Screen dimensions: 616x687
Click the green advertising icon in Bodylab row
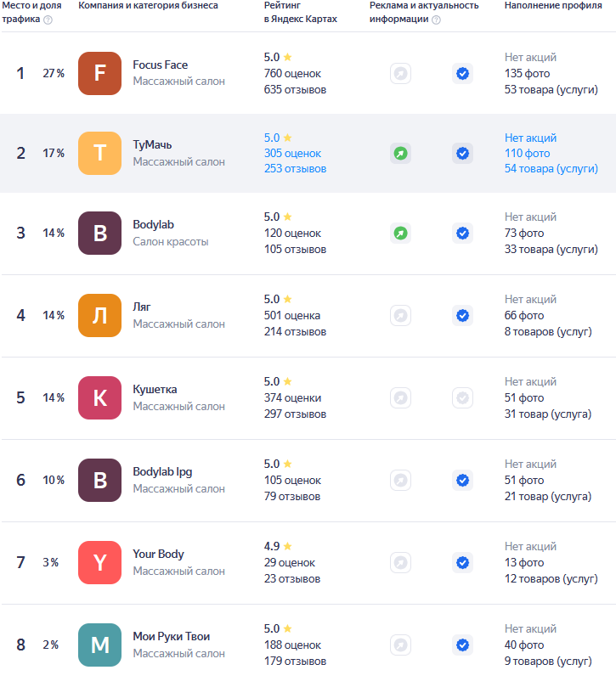400,233
